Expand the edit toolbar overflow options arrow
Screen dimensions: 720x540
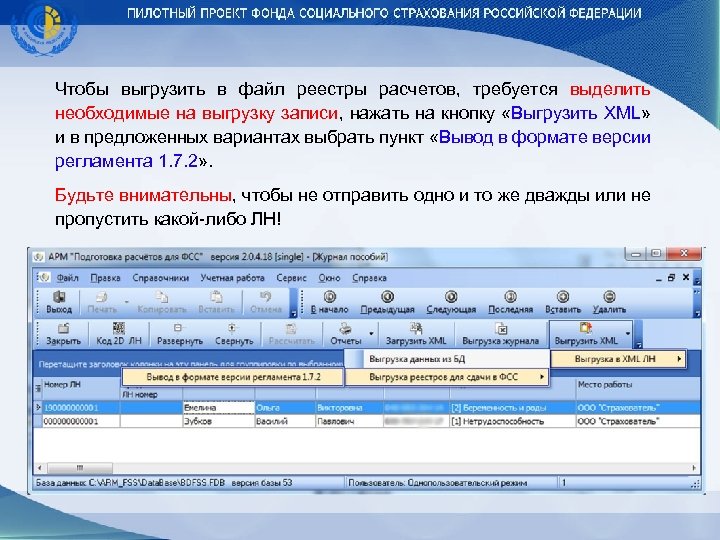[293, 314]
